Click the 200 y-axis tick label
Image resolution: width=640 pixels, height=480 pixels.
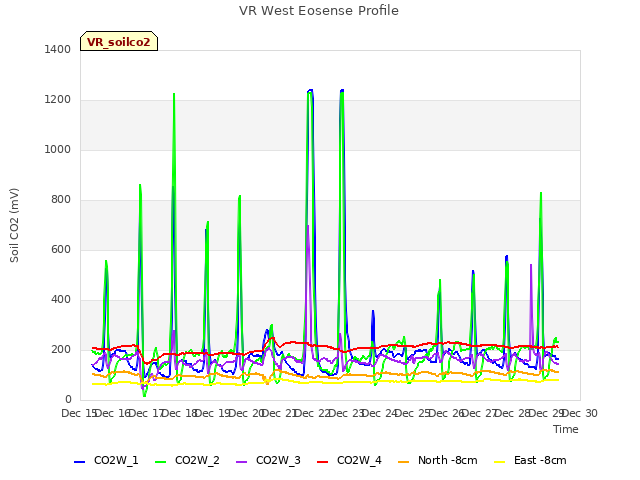[x=61, y=349]
